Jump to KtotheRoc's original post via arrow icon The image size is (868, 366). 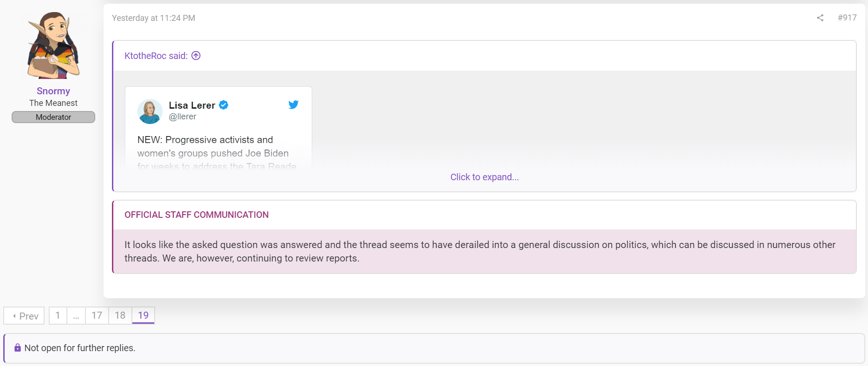(x=196, y=56)
